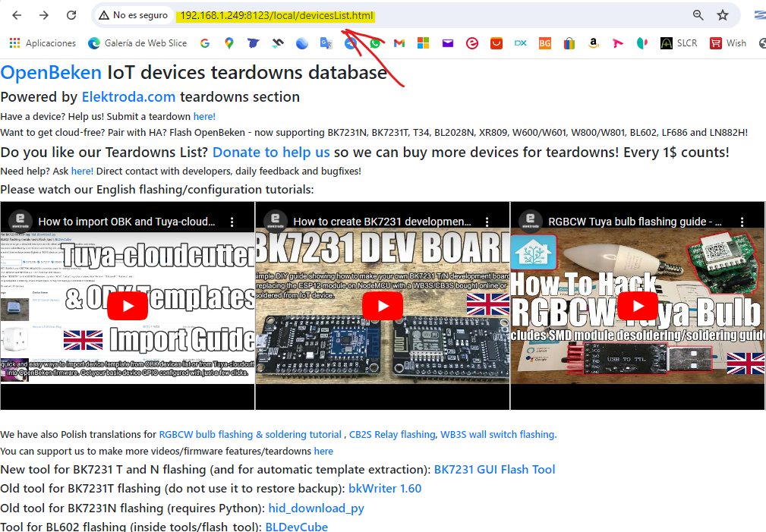Viewport: 766px width, 532px height.
Task: Click the 'RGBCW Tuya bulb flashing guide' title
Action: pyautogui.click(x=635, y=222)
